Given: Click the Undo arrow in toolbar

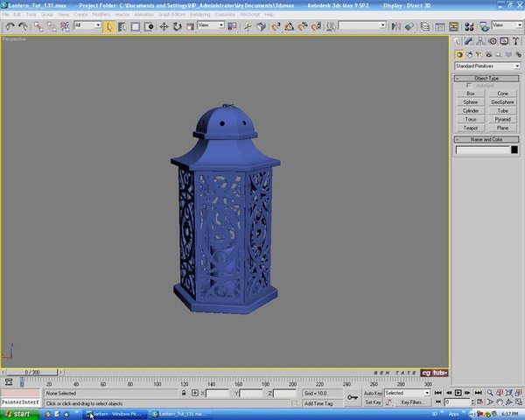Looking at the screenshot, I should point(9,26).
